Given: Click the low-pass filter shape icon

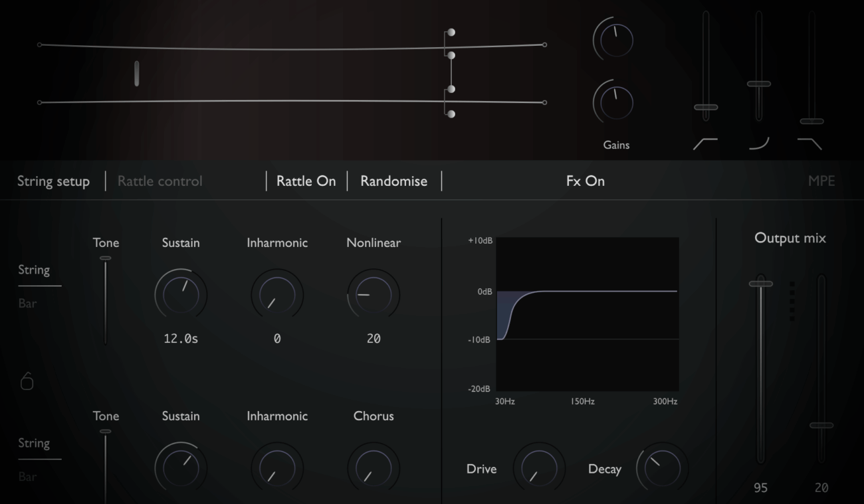Looking at the screenshot, I should (810, 143).
